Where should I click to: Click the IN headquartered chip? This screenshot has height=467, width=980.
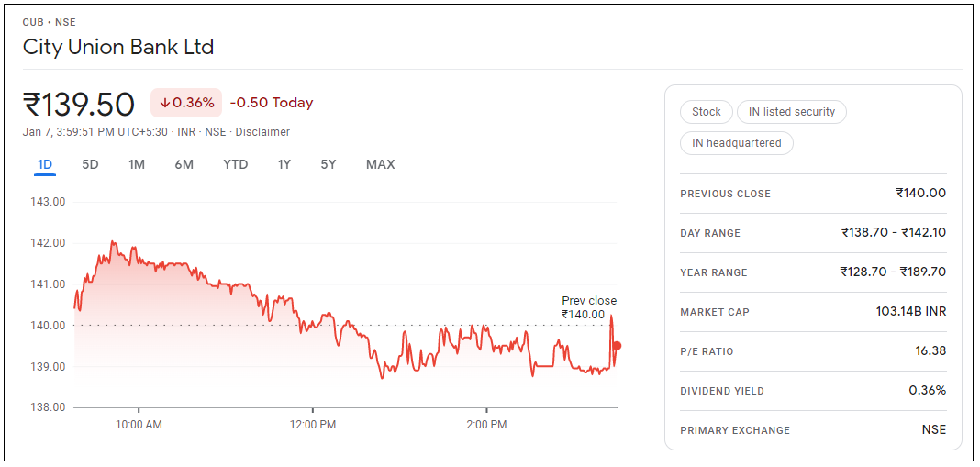click(737, 143)
